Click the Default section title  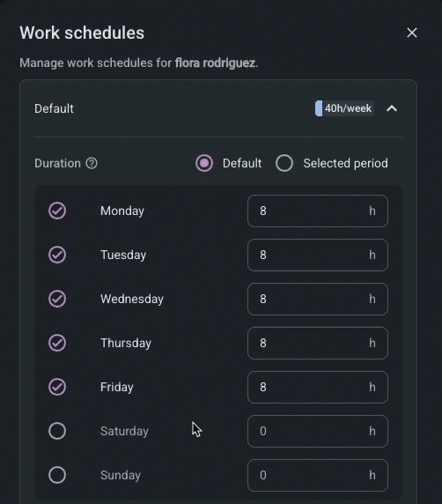(x=54, y=108)
